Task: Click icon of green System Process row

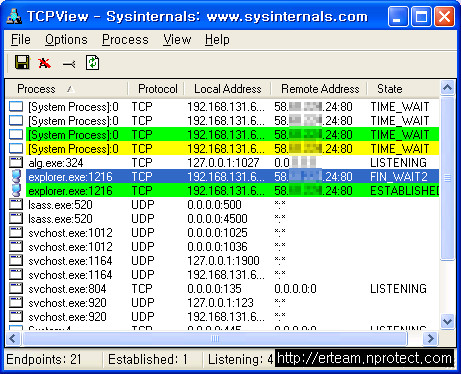Action: (16, 134)
